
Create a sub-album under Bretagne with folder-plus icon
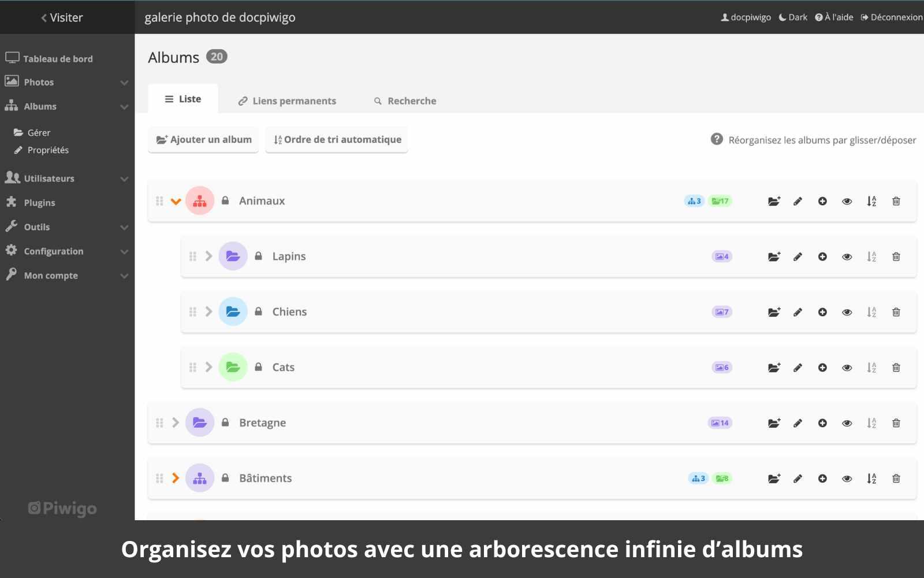[x=774, y=423]
